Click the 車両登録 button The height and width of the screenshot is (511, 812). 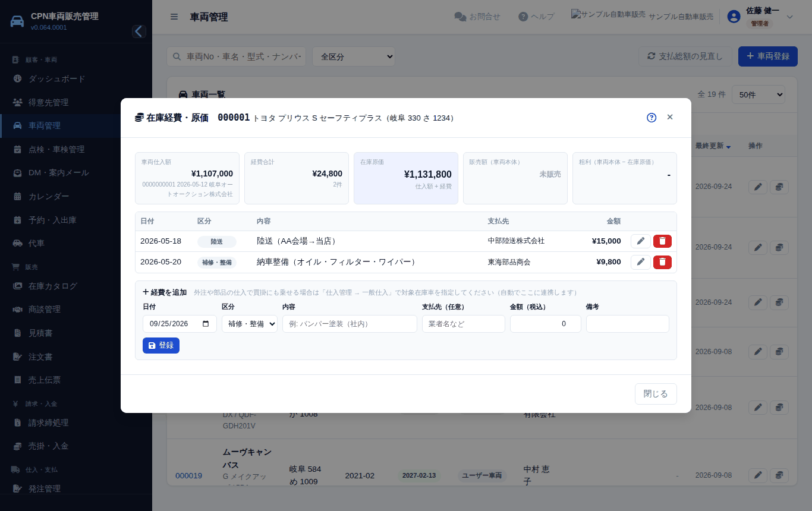(768, 56)
